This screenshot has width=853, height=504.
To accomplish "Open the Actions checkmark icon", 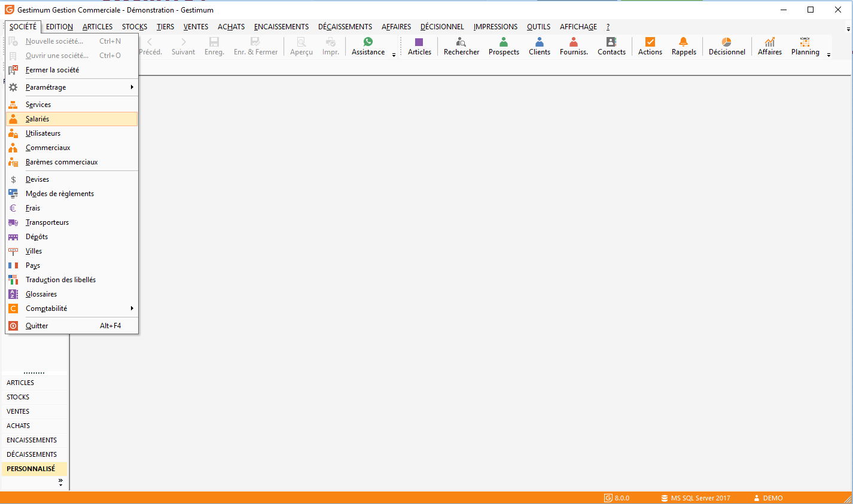I will (x=650, y=42).
